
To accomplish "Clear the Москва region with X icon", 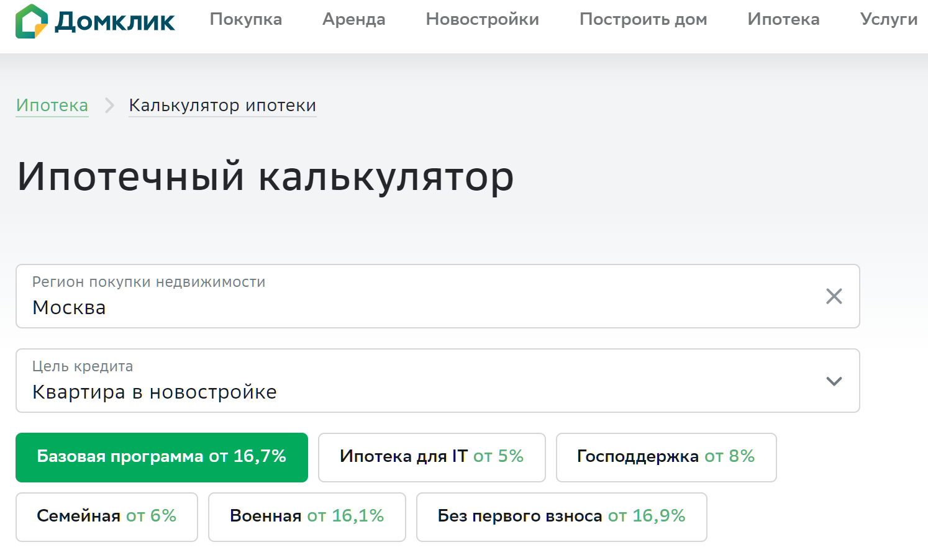I will click(834, 296).
